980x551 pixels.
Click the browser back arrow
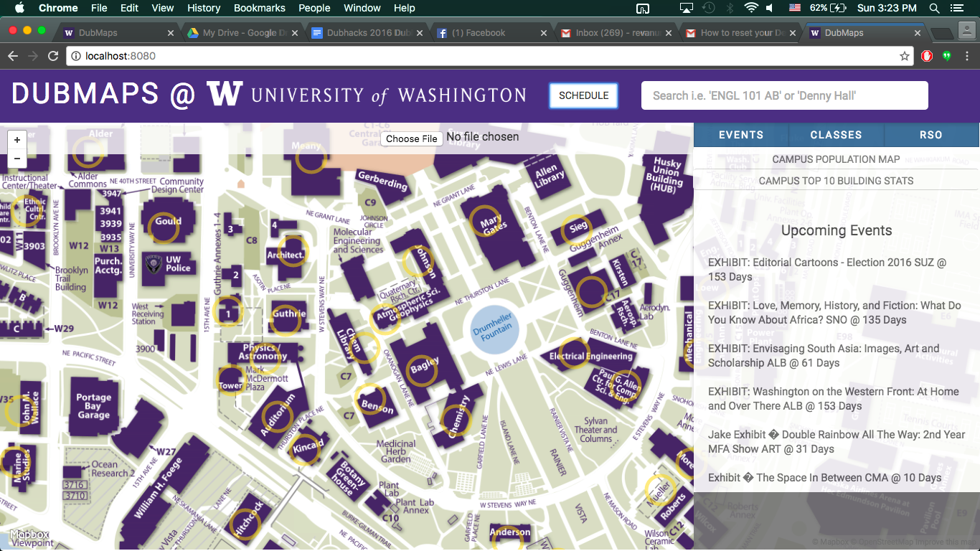coord(13,56)
